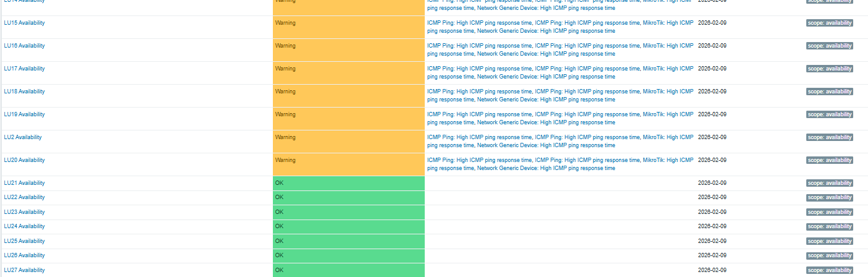This screenshot has height=277, width=868.
Task: Select the Warning status cell for LU20
Action: (349, 164)
